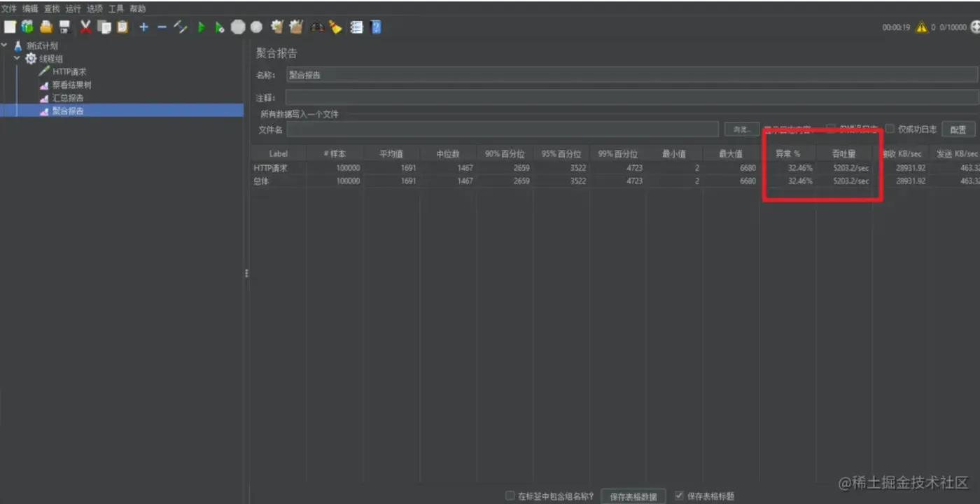The height and width of the screenshot is (504, 980).
Task: Click the 浏览 browse button
Action: point(741,129)
